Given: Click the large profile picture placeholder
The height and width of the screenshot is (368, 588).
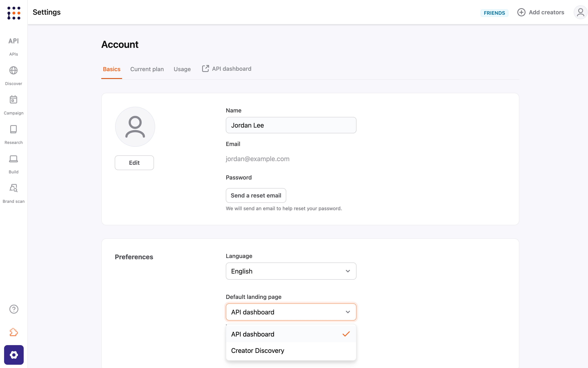Looking at the screenshot, I should 135,127.
